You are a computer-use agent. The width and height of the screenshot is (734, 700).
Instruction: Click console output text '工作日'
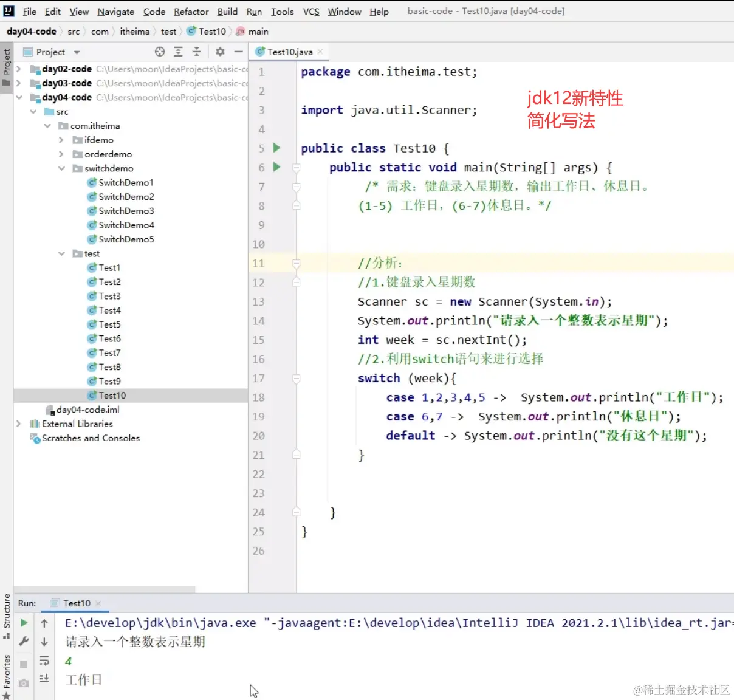(84, 680)
